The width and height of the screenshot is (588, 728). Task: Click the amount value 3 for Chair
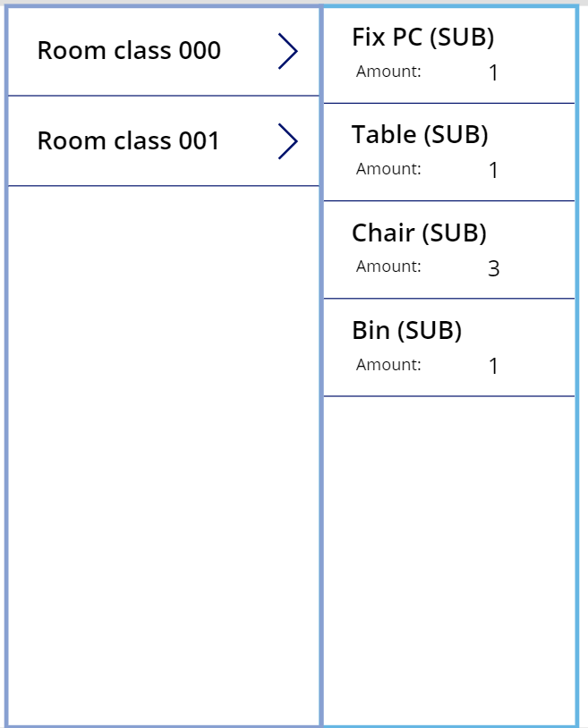(x=493, y=268)
